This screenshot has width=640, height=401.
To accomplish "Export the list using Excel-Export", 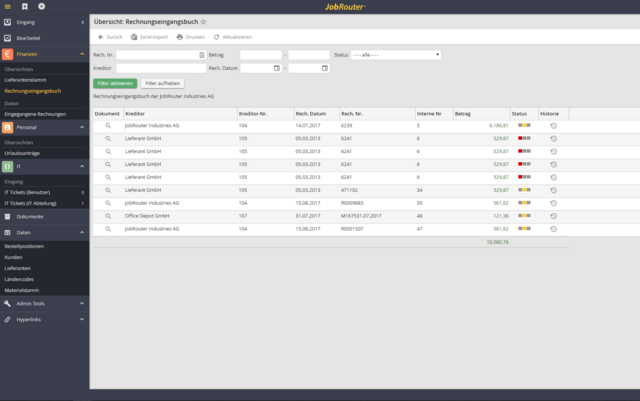I will pos(149,37).
